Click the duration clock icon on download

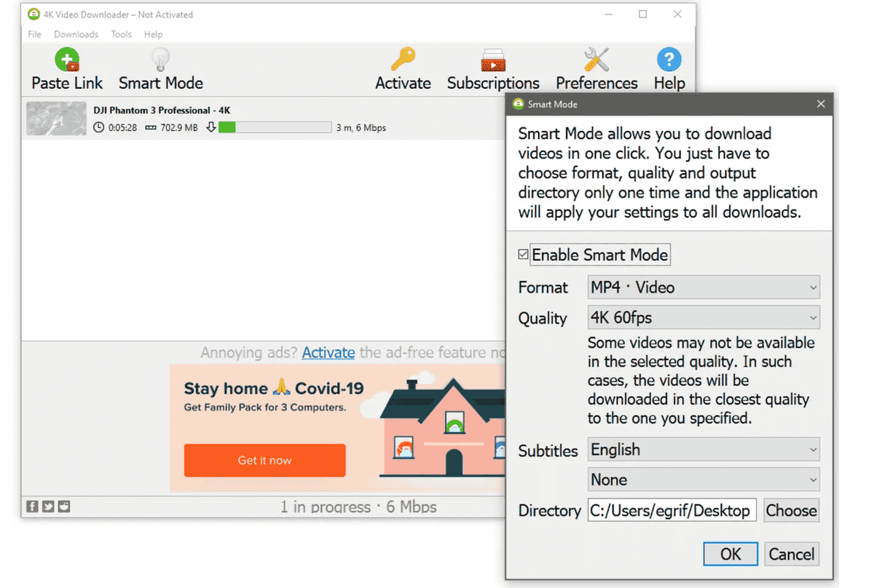100,127
